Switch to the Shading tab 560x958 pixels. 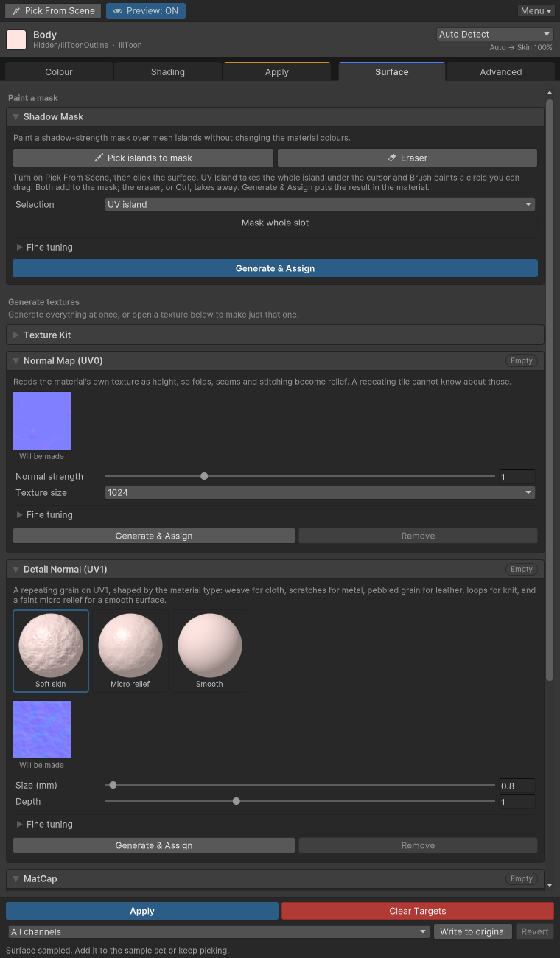coord(168,71)
